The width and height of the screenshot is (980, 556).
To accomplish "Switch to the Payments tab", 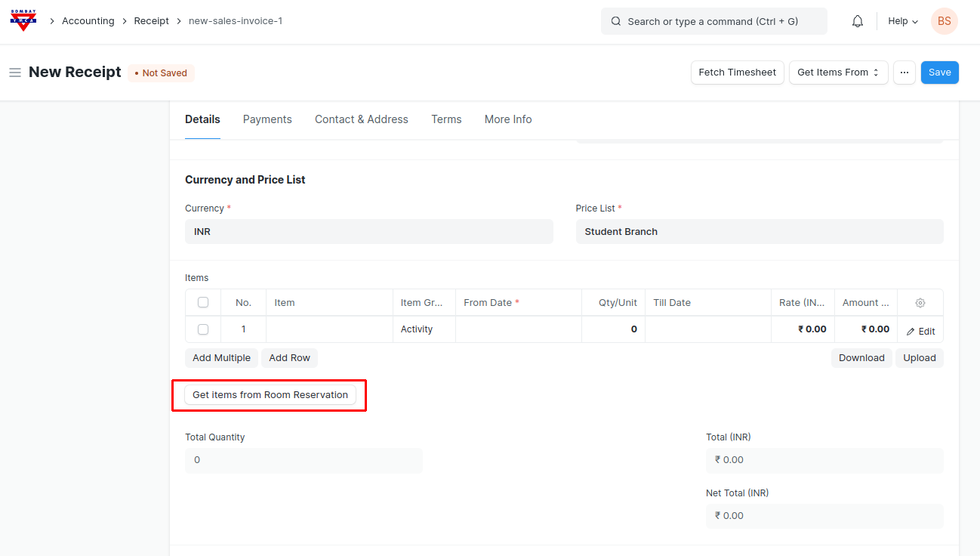I will pos(267,119).
